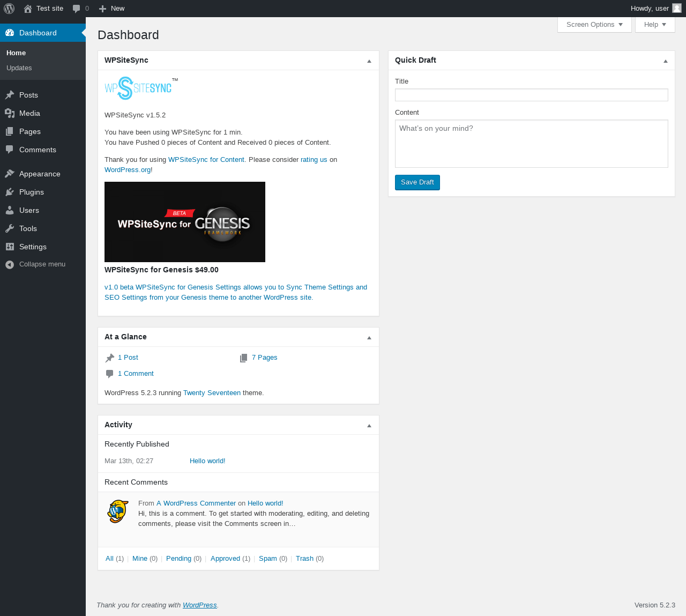Open the Appearance menu label
The image size is (686, 616).
40,174
